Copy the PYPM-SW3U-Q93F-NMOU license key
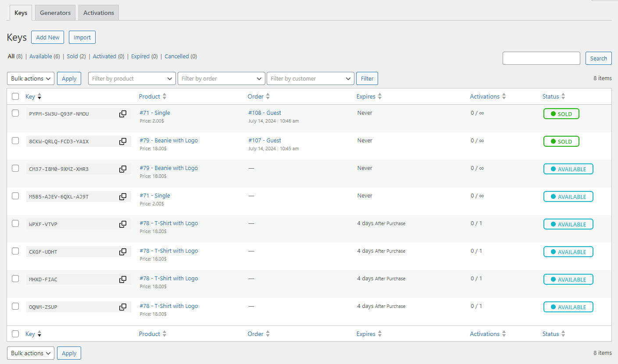Viewport: 618px width, 364px height. coord(123,114)
